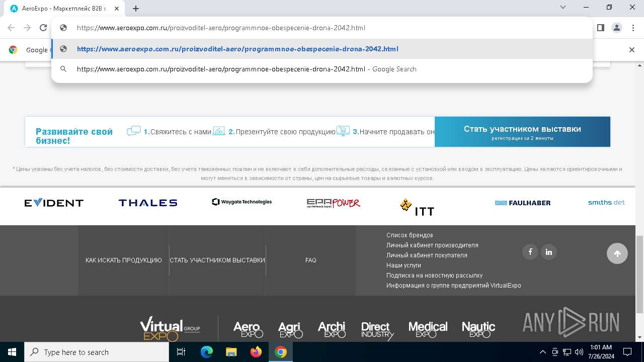Screen dimensions: 644x362
Task: Click the 'Стать участником выставки' banner button
Action: 522,132
